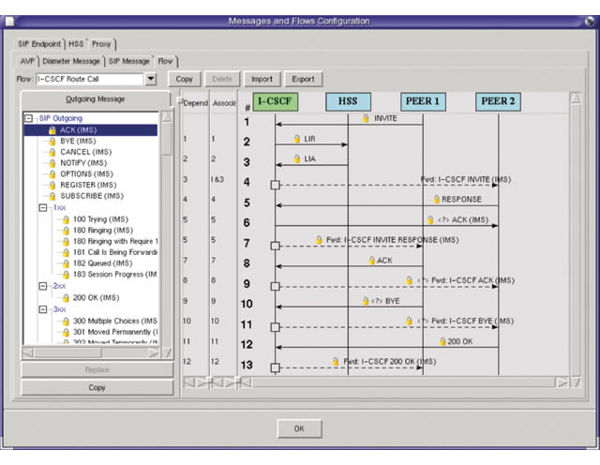Click the lock icon beside BYE (IMS)

pyautogui.click(x=52, y=141)
